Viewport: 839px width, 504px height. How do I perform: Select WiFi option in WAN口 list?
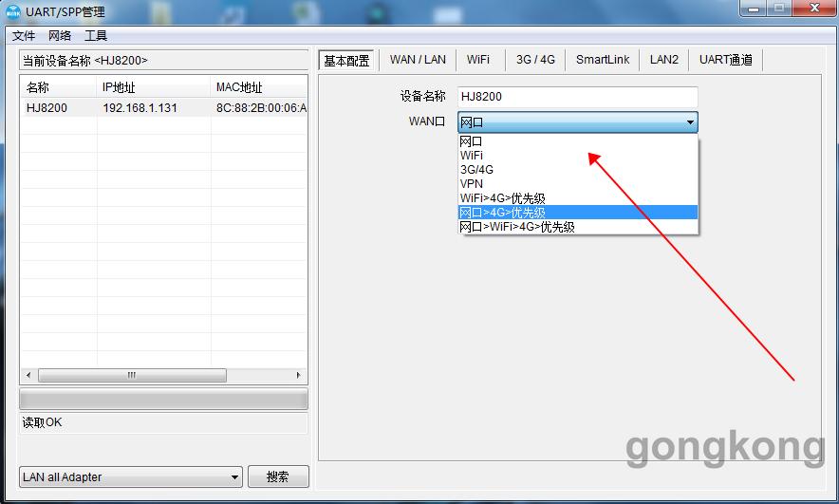coord(578,155)
